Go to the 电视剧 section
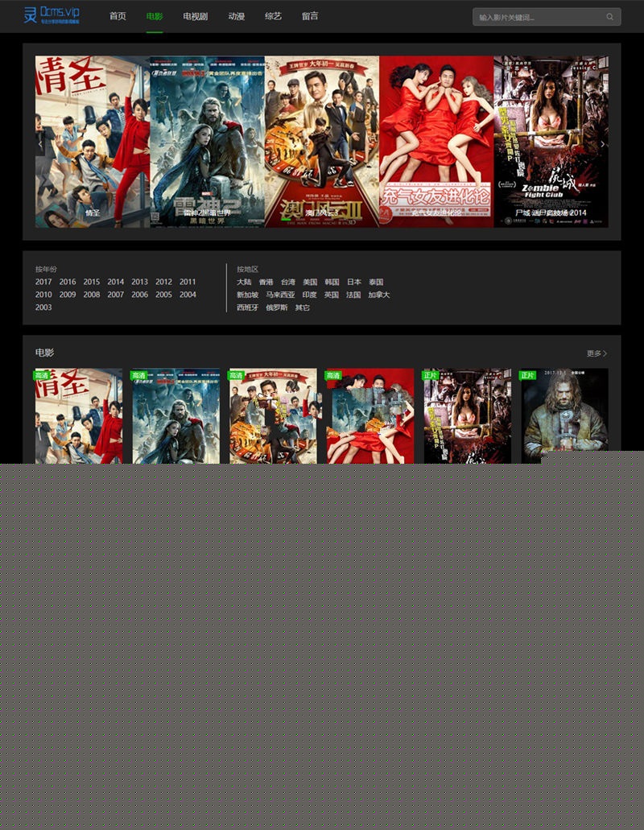 pos(196,16)
